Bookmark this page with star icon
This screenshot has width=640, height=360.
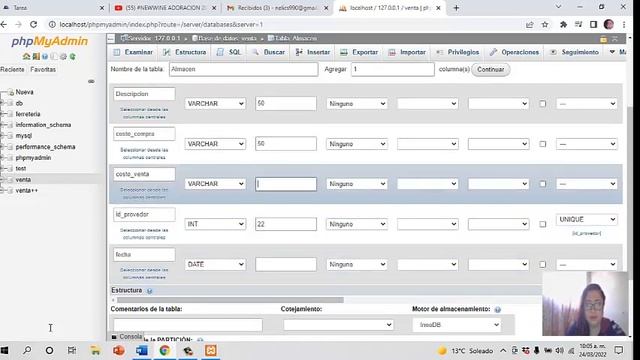pos(545,24)
